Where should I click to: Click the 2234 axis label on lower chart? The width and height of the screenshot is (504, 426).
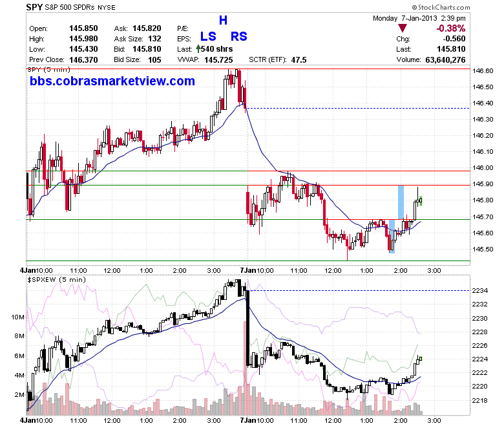click(479, 291)
